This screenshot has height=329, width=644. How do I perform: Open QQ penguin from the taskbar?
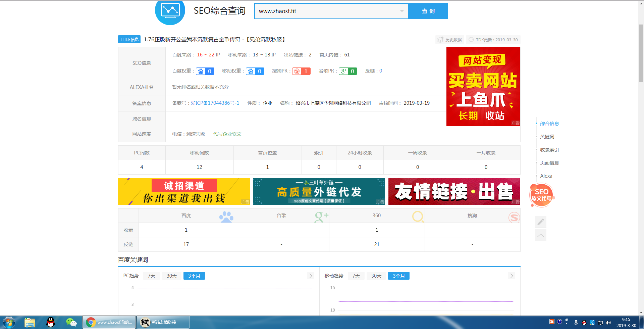pyautogui.click(x=50, y=322)
